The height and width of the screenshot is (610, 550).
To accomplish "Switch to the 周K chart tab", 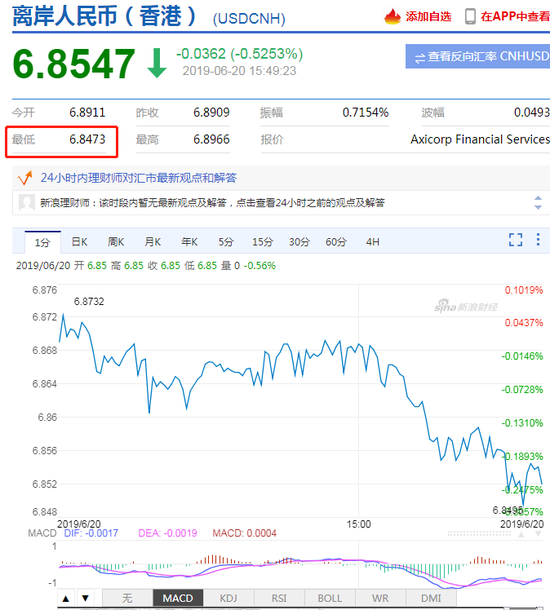I will tap(116, 242).
